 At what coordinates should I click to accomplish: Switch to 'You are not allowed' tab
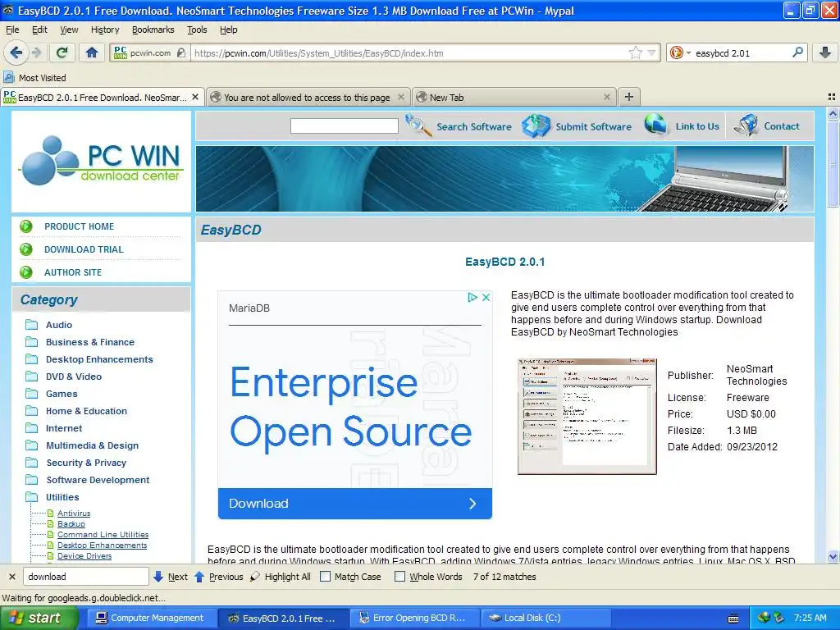(x=308, y=97)
